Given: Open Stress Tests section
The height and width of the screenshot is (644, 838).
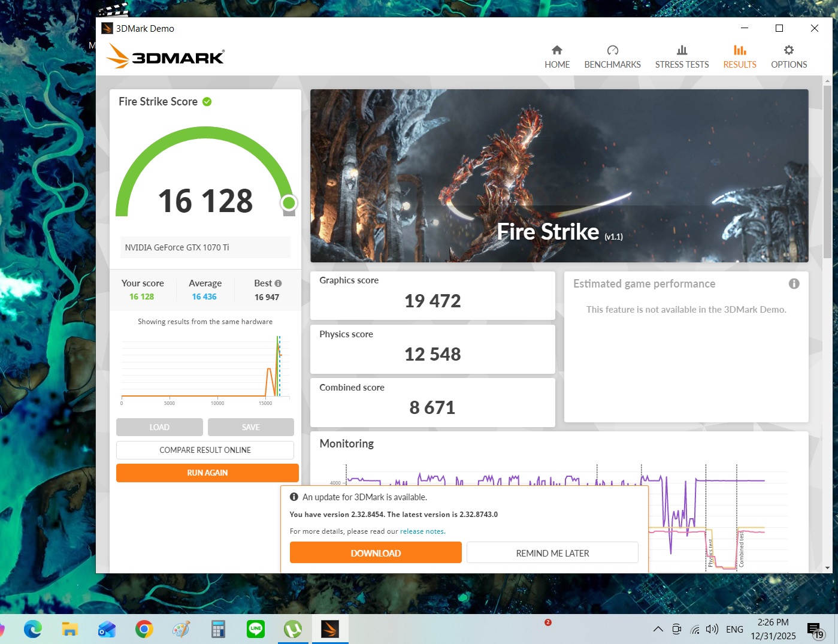Looking at the screenshot, I should 682,57.
